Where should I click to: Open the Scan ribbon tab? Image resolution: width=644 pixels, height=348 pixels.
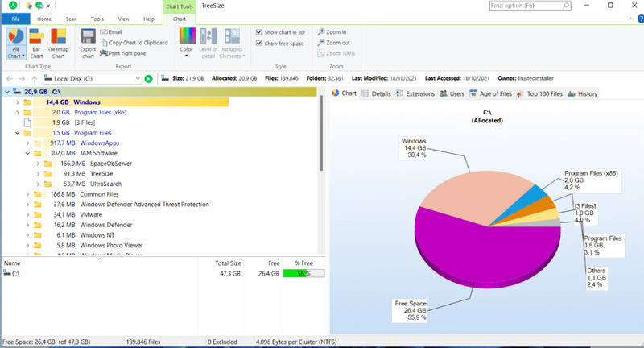[71, 19]
